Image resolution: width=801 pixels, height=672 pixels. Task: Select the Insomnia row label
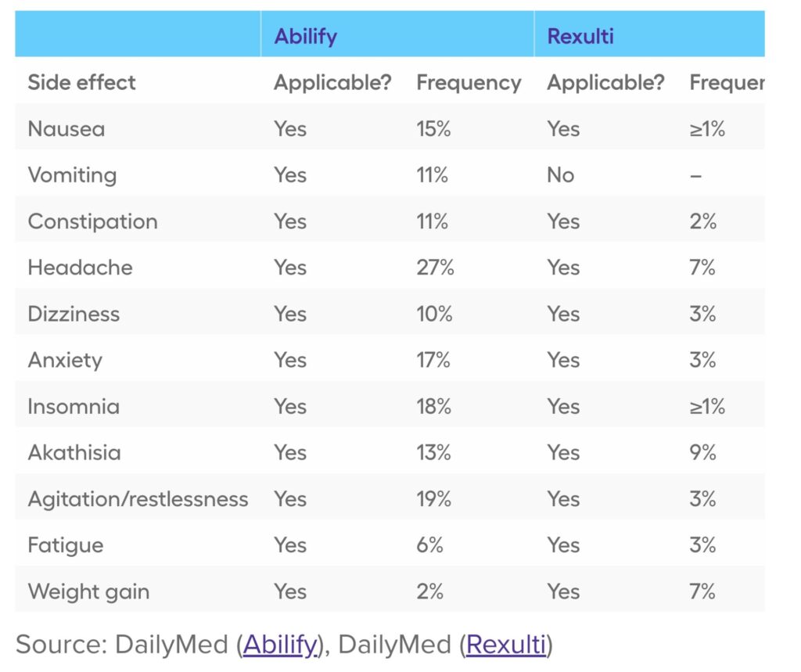(74, 406)
